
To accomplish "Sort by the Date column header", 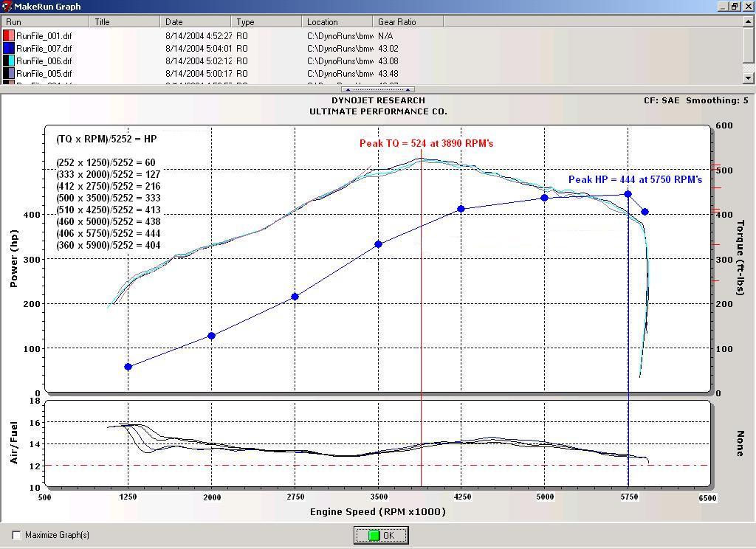I will click(x=196, y=22).
